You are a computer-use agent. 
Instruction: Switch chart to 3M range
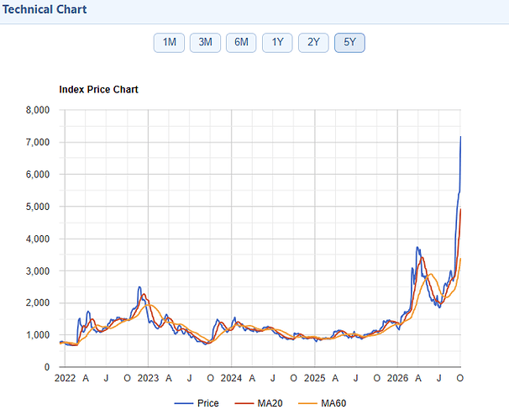(x=205, y=43)
